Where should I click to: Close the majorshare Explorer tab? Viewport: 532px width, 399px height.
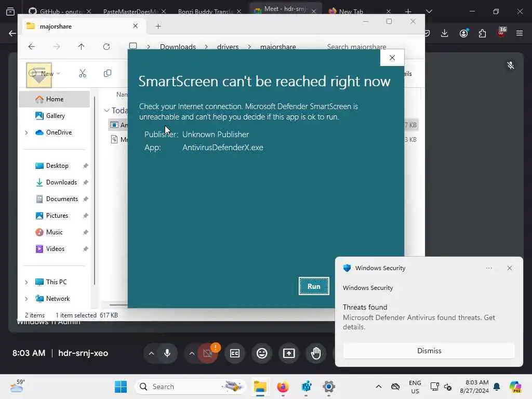point(136,26)
